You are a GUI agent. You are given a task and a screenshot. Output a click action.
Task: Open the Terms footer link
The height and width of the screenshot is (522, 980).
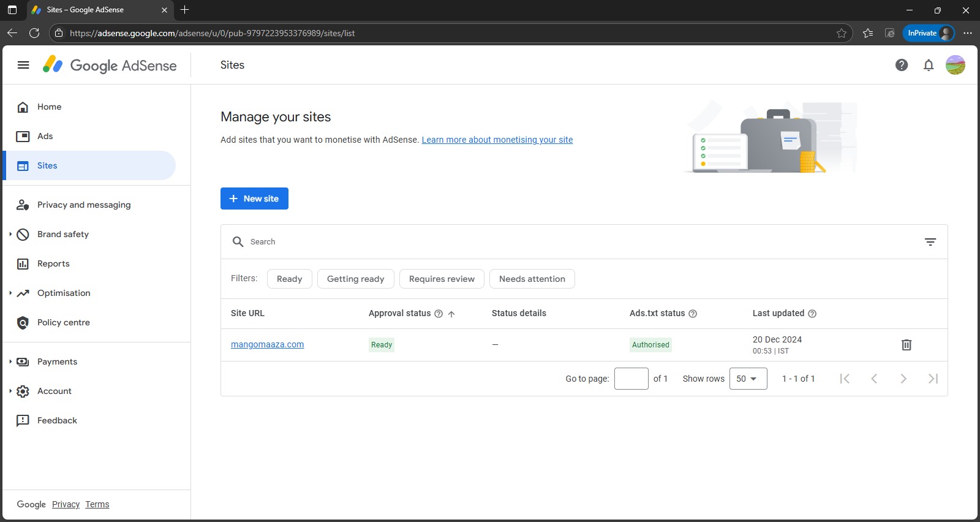point(97,504)
